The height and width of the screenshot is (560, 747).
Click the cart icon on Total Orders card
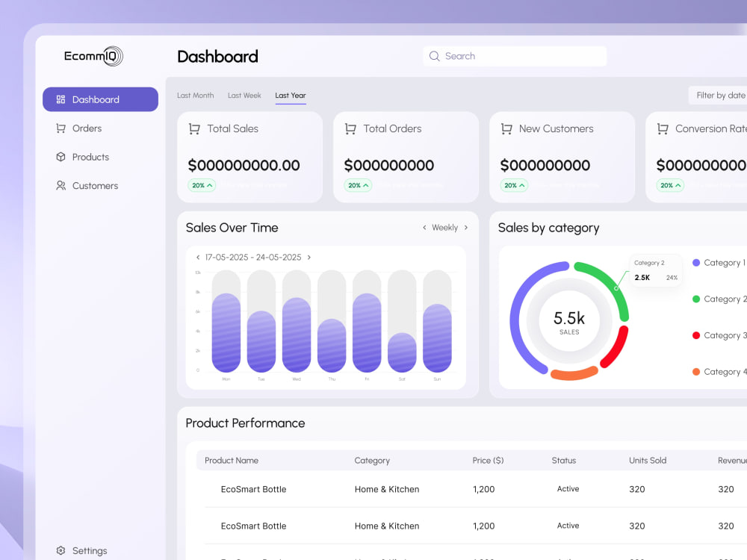(x=350, y=128)
